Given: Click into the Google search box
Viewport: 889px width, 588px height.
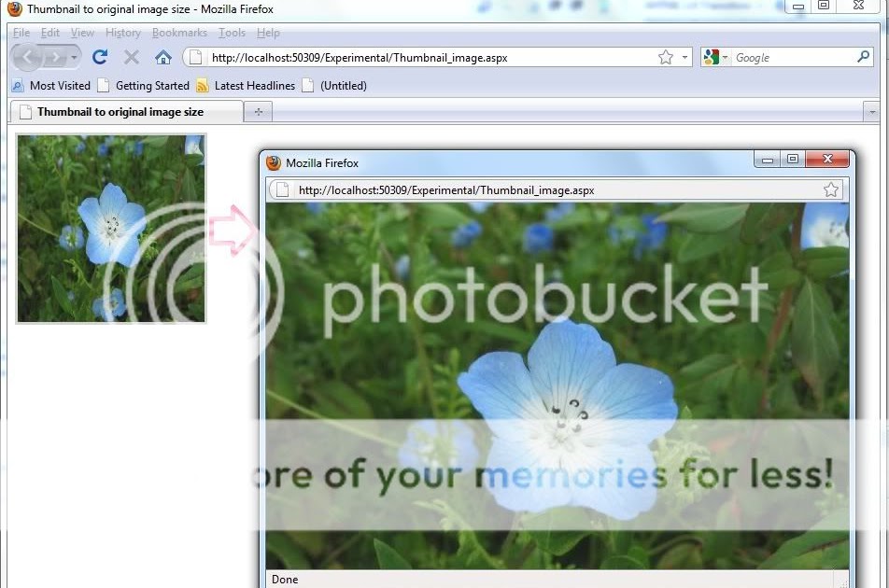Looking at the screenshot, I should [x=794, y=57].
